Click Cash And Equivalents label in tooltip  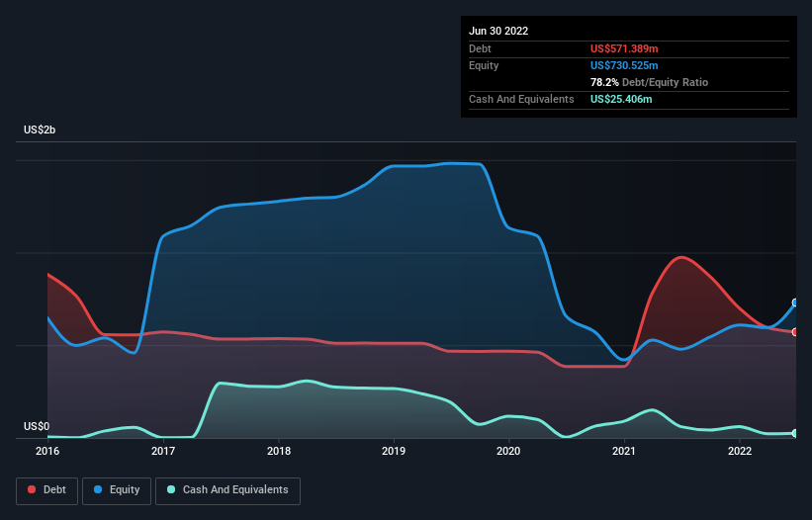(521, 99)
